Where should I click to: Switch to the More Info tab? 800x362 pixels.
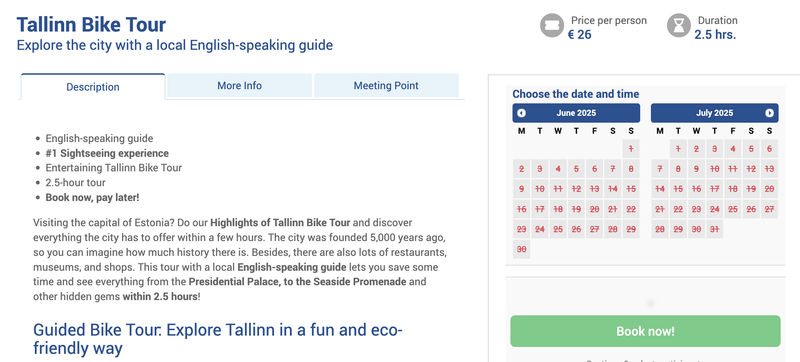pos(239,86)
